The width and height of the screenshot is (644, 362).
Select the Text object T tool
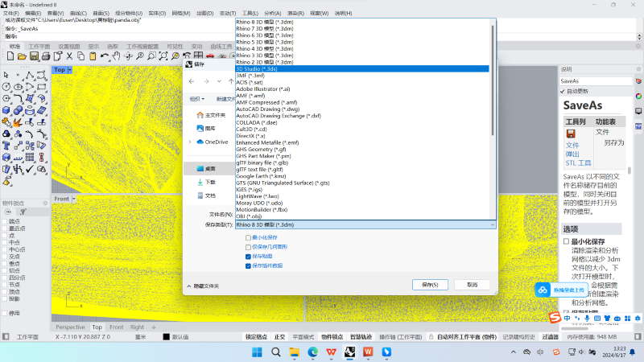(x=6, y=146)
